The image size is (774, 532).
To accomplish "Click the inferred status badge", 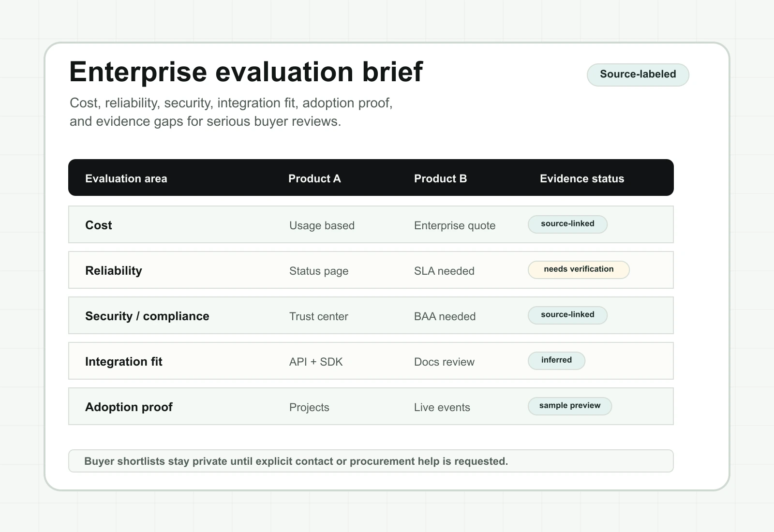I will pos(556,360).
